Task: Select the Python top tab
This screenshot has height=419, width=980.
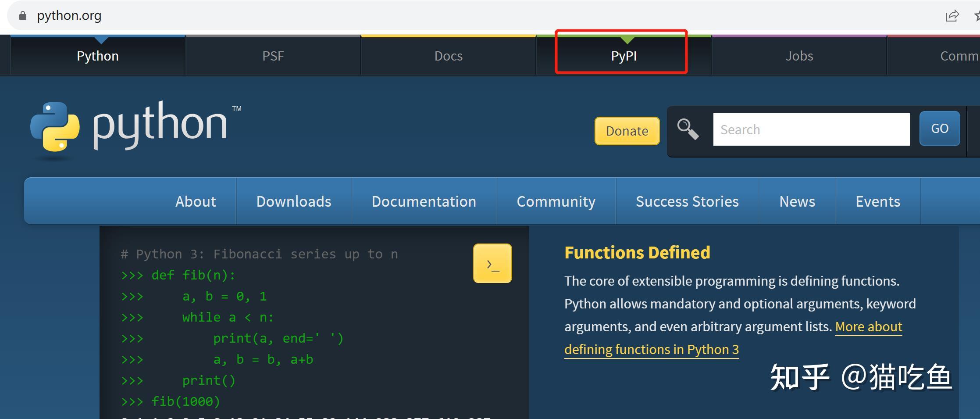Action: 98,56
